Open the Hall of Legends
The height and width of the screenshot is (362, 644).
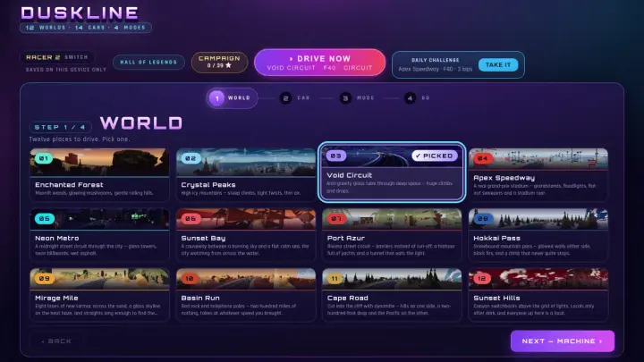[x=148, y=62]
